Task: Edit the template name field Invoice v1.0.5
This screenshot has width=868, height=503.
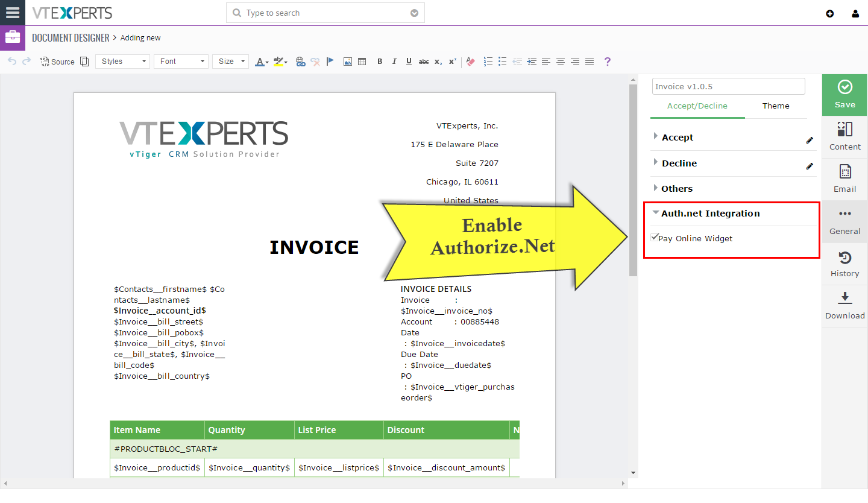Action: click(x=728, y=86)
